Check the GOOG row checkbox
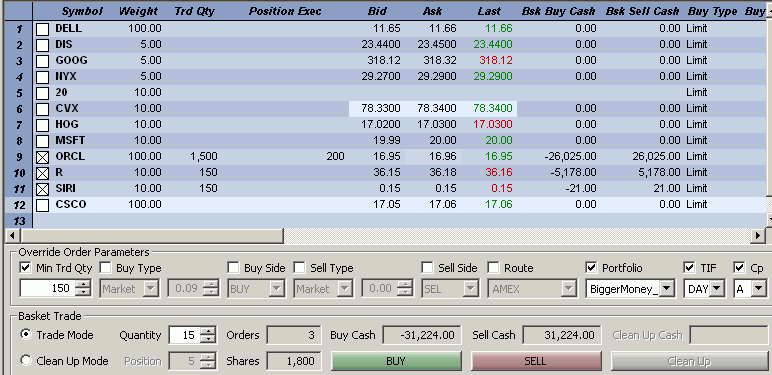 coord(43,62)
